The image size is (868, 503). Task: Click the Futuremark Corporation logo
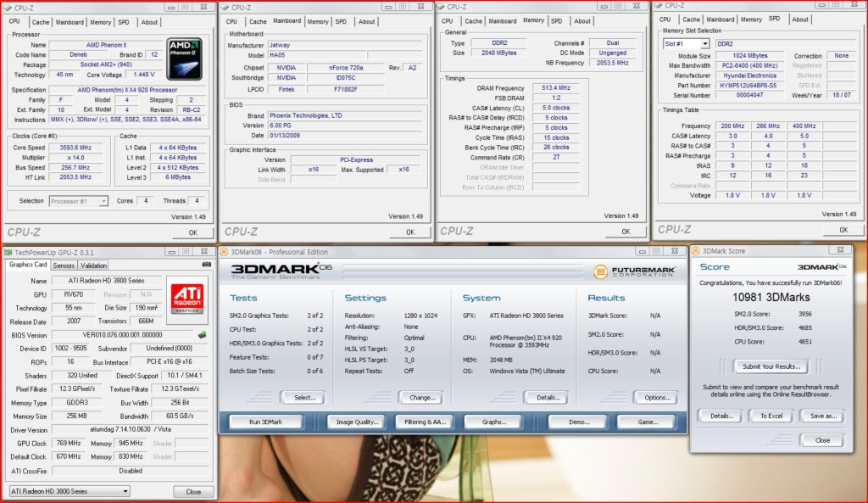click(x=634, y=271)
